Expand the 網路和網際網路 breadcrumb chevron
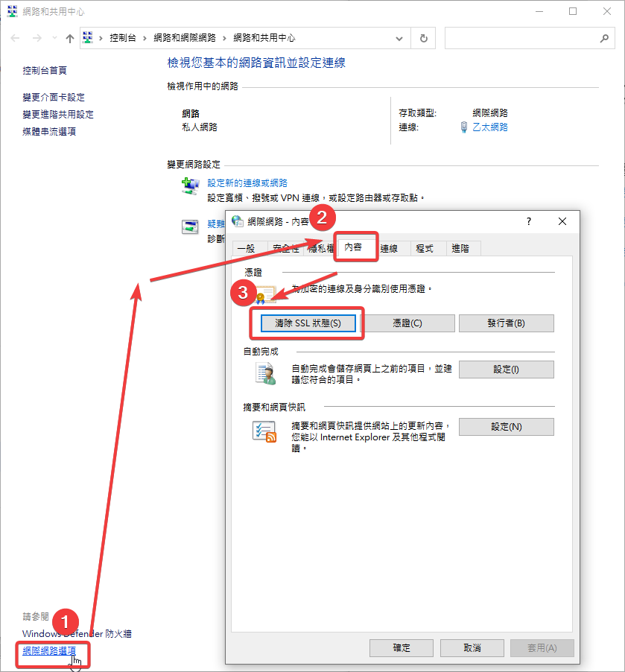Viewport: 625px width, 672px height. point(225,38)
